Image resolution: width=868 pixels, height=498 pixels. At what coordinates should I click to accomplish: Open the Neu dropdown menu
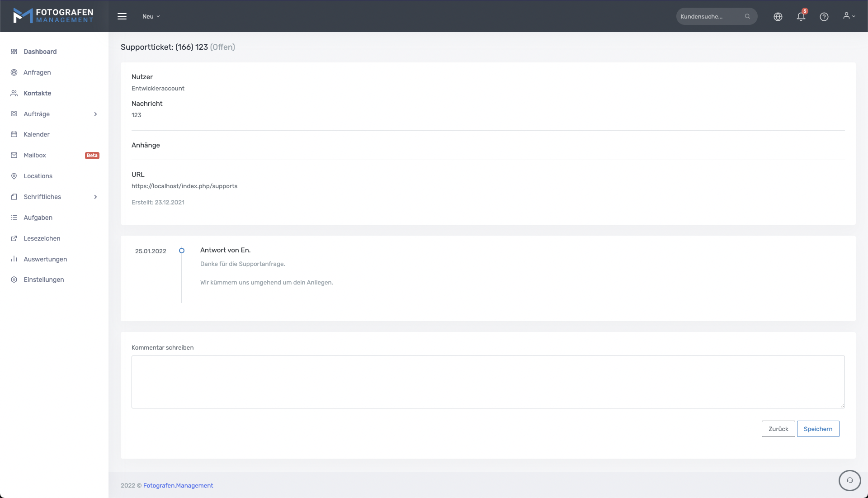(x=151, y=16)
